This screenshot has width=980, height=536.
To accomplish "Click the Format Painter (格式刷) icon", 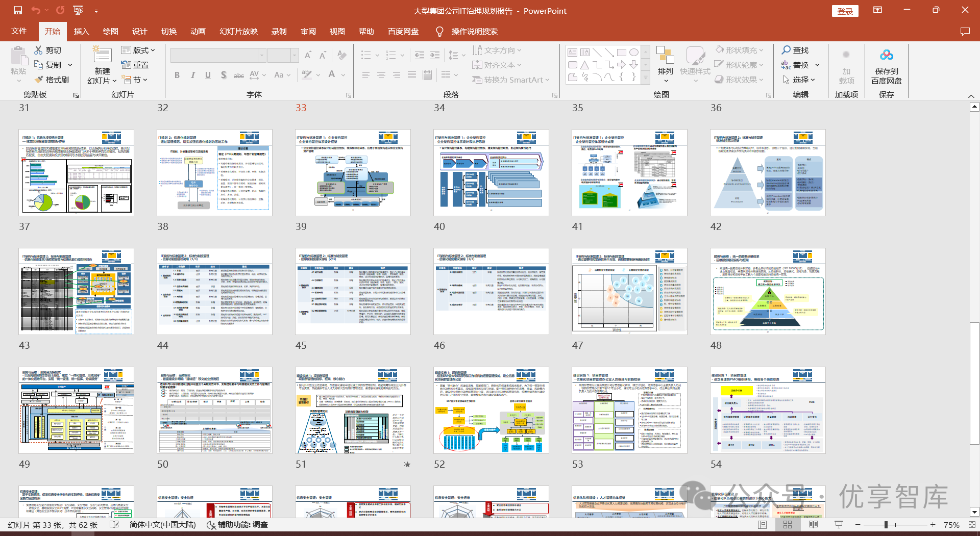I will click(x=38, y=80).
